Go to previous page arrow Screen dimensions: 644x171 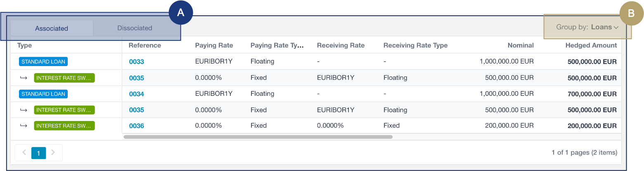click(24, 153)
